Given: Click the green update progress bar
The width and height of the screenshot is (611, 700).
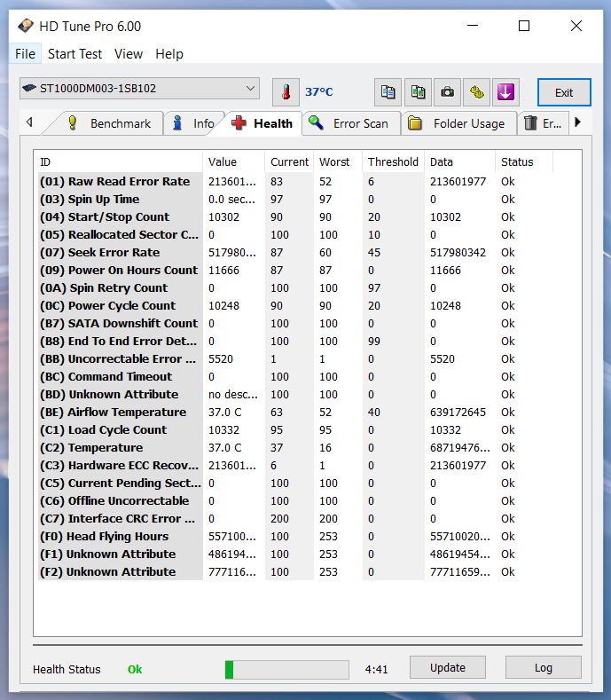Looking at the screenshot, I should click(288, 669).
